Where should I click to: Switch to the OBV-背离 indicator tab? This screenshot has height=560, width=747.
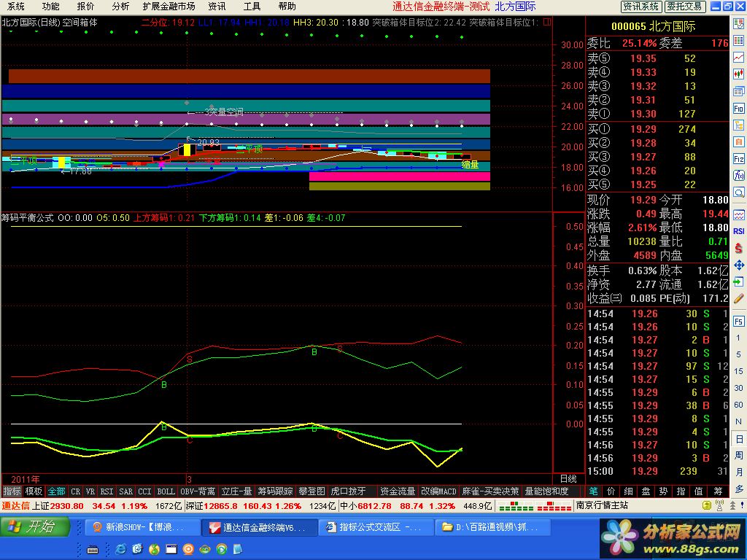point(198,491)
